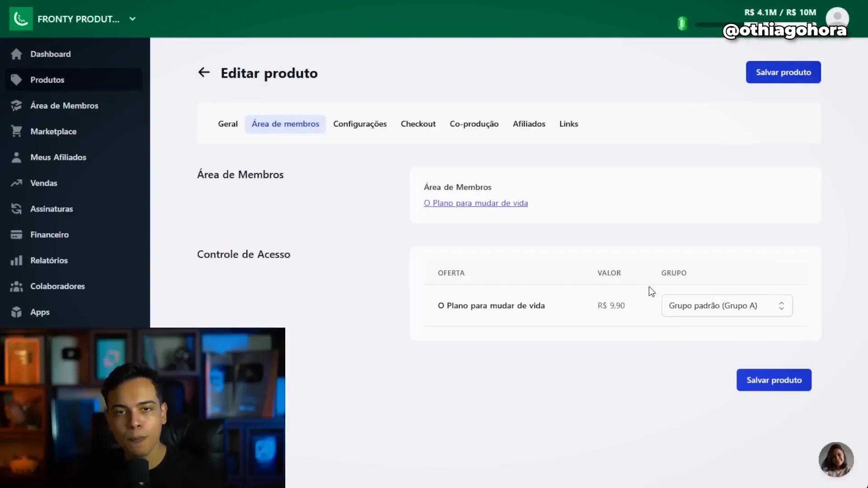Viewport: 868px width, 488px height.
Task: Select the Área de membros tab
Action: pyautogui.click(x=285, y=124)
